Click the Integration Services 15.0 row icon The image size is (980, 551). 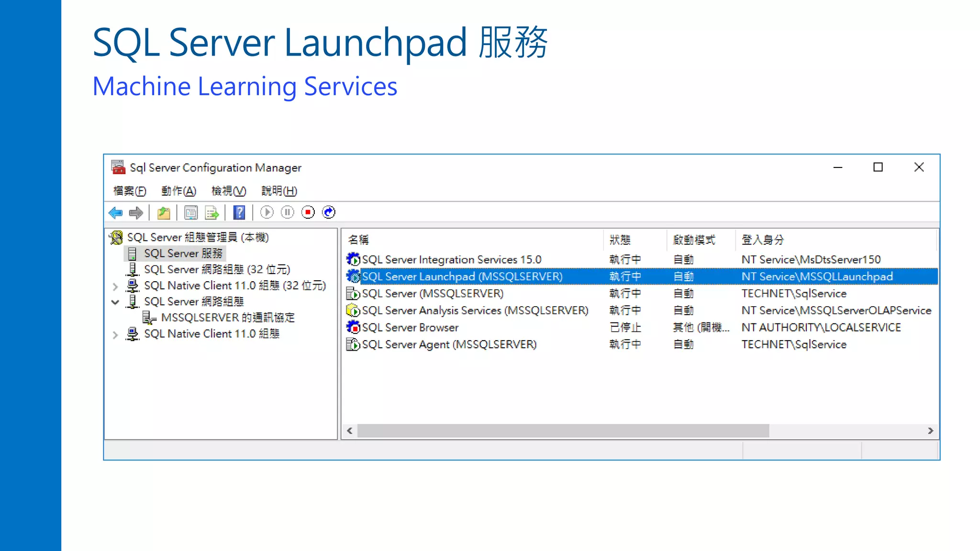point(353,259)
